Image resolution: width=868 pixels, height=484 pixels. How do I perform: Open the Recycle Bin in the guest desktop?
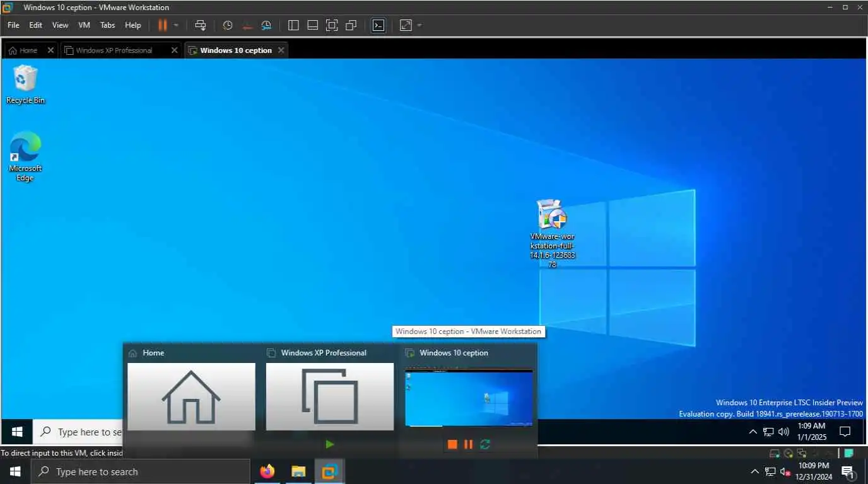point(25,84)
